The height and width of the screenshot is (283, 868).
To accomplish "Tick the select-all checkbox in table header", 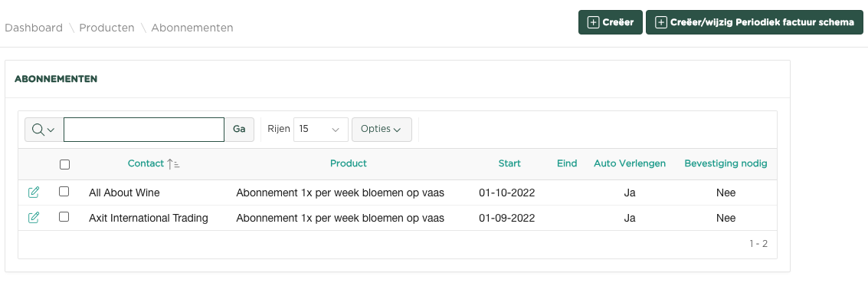I will (x=65, y=164).
